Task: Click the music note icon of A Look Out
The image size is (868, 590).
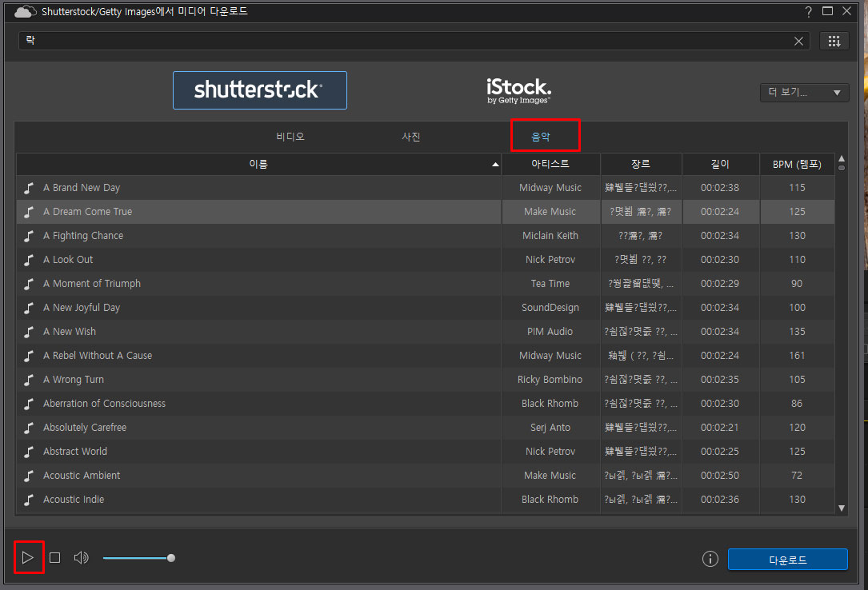Action: click(29, 261)
